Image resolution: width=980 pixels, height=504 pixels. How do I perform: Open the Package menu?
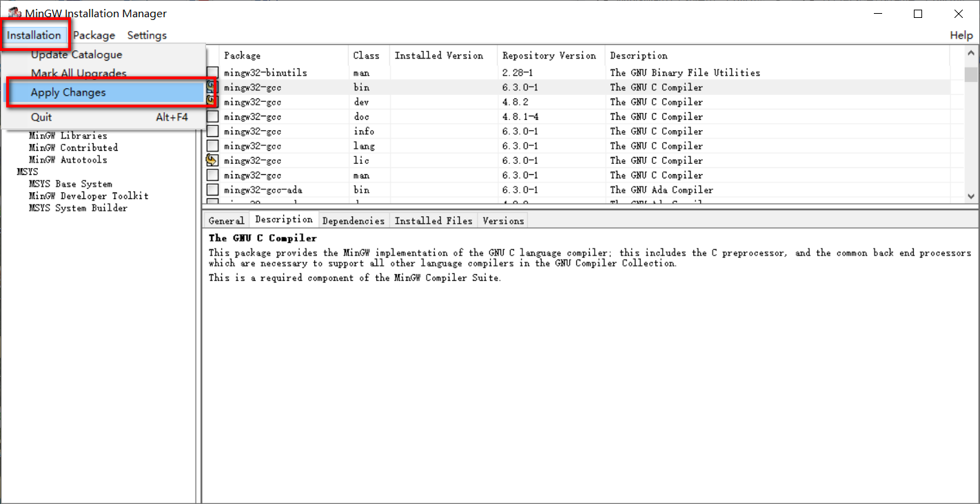pos(94,35)
